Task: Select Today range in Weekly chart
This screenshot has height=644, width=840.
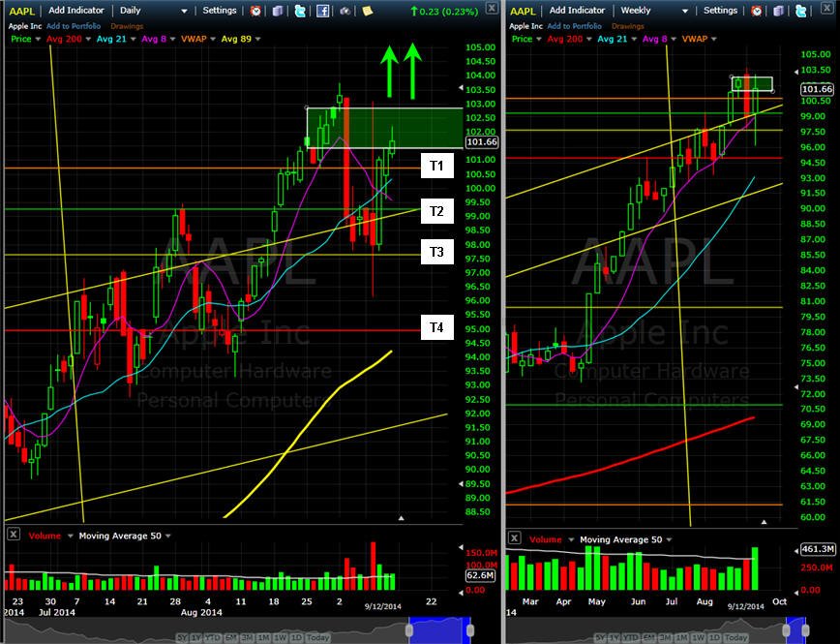Action: (x=736, y=638)
